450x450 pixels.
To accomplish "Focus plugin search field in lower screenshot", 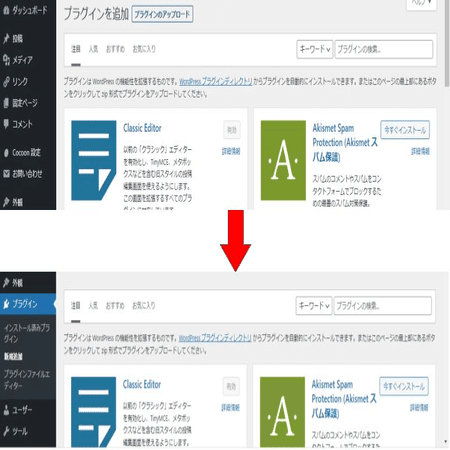I will coord(383,306).
